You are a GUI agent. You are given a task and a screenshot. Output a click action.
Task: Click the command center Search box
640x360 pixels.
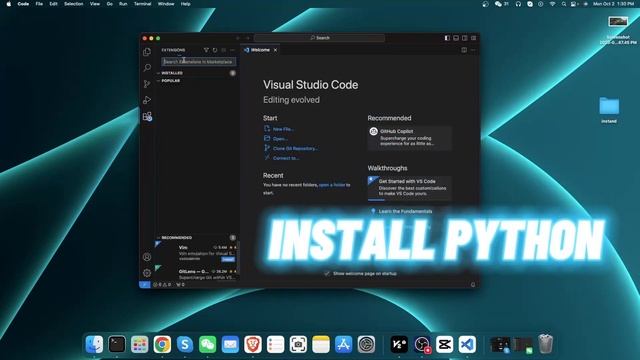coord(320,38)
